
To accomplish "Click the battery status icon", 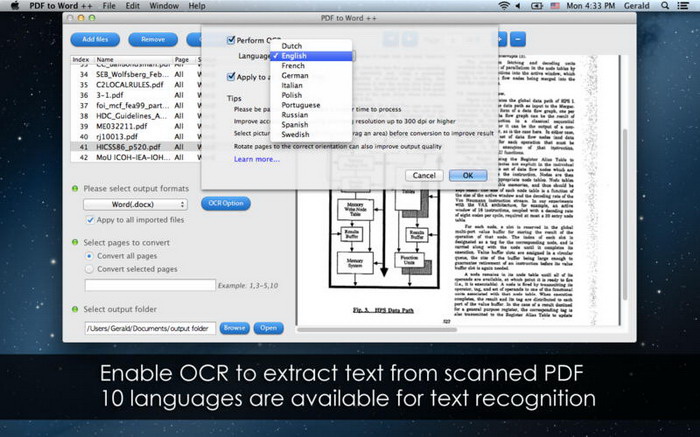I will [x=537, y=6].
